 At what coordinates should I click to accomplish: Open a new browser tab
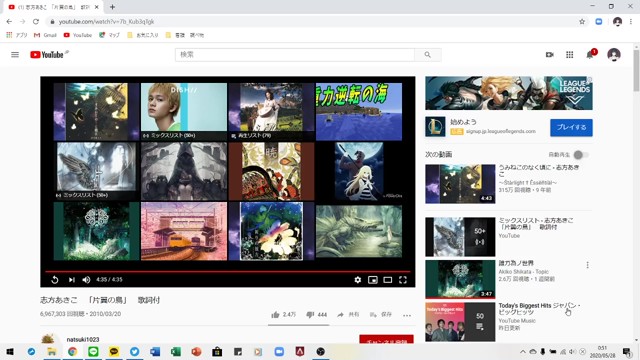coord(112,7)
